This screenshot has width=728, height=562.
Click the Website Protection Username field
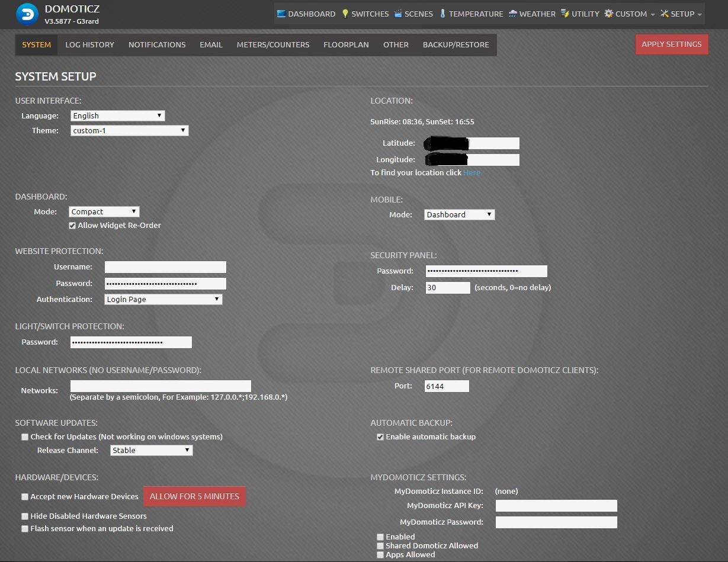point(166,267)
